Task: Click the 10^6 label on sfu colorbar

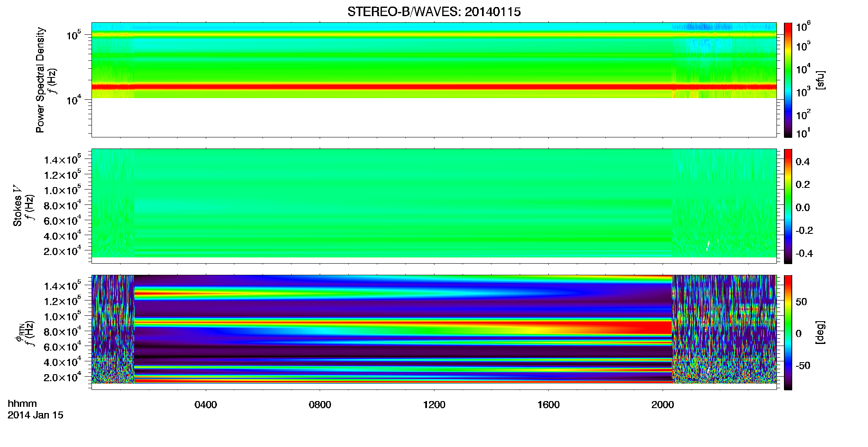Action: point(803,27)
